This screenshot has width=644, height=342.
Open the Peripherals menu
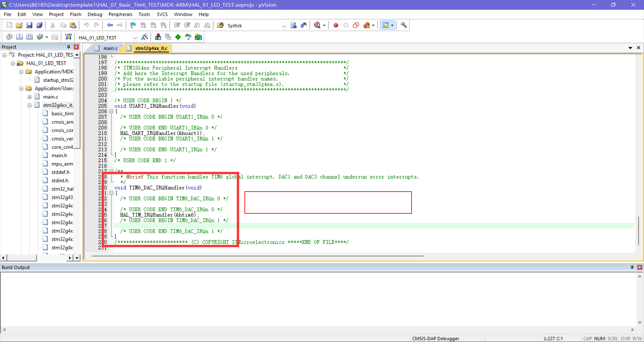point(120,14)
